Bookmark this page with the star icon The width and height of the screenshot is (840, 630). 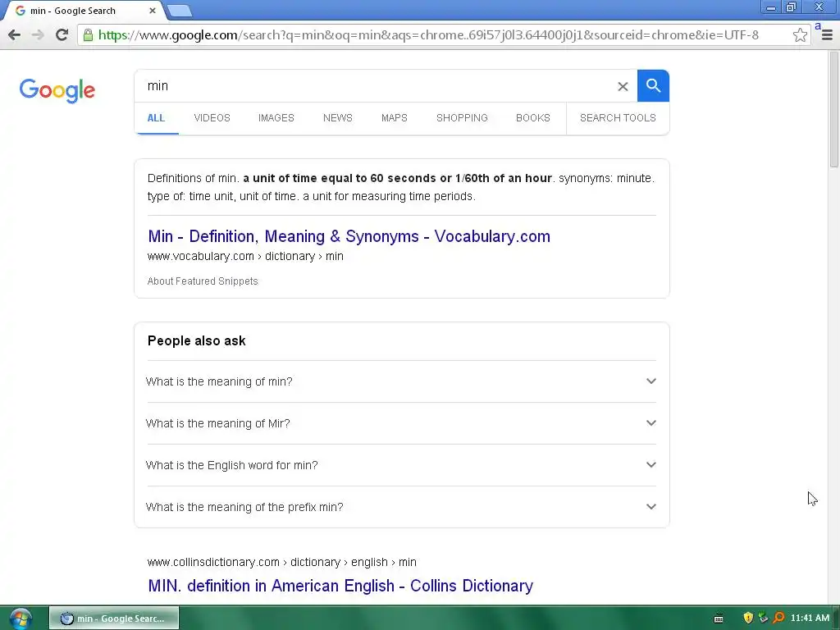pyautogui.click(x=800, y=34)
